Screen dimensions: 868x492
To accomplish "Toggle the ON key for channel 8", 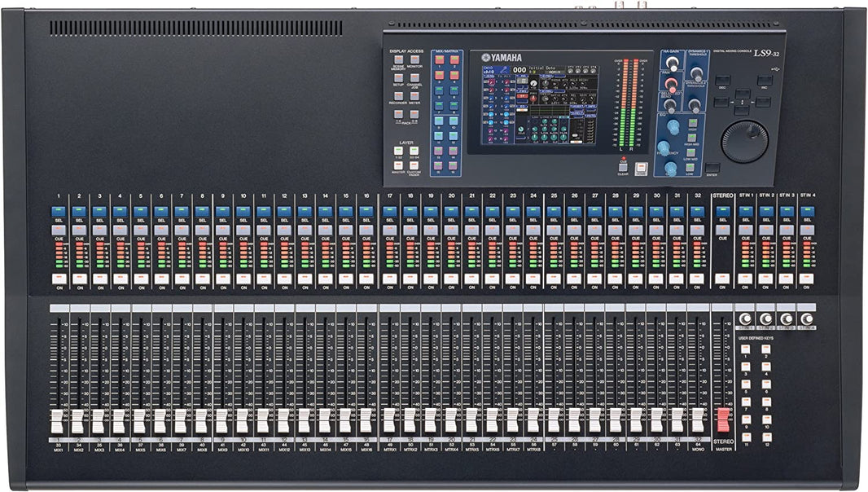I will click(x=202, y=278).
